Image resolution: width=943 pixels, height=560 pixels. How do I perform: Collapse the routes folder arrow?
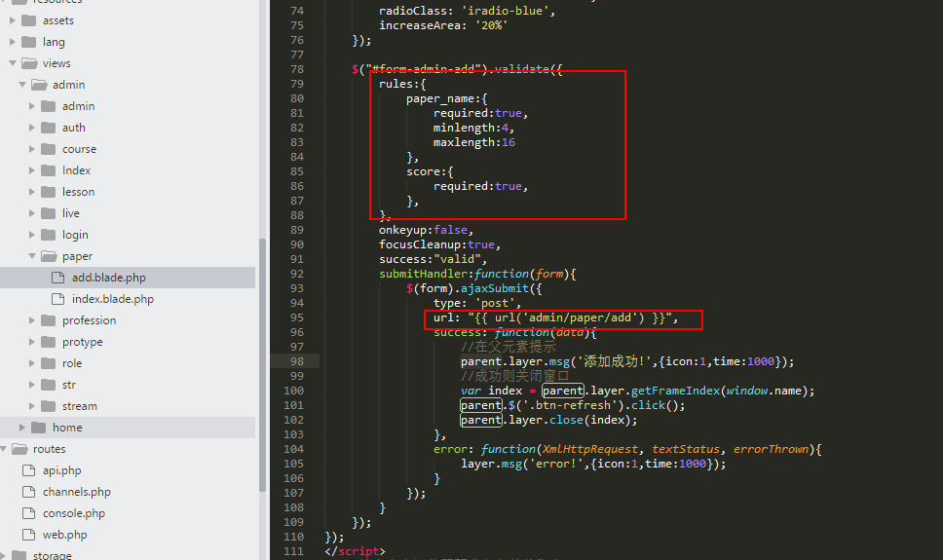4,449
